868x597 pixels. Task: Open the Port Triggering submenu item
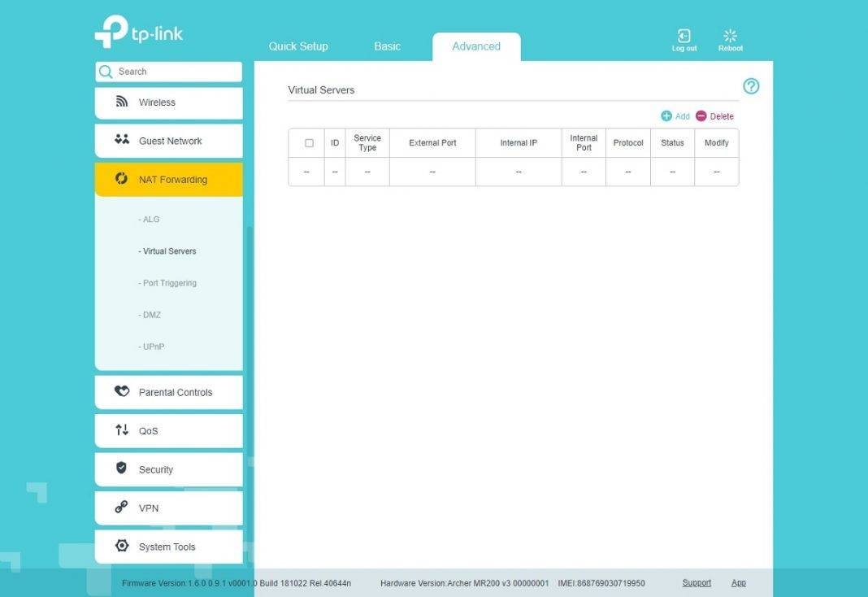click(167, 283)
